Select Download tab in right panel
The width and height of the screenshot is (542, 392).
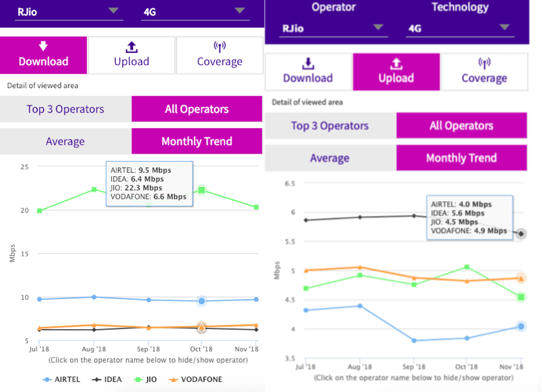308,72
